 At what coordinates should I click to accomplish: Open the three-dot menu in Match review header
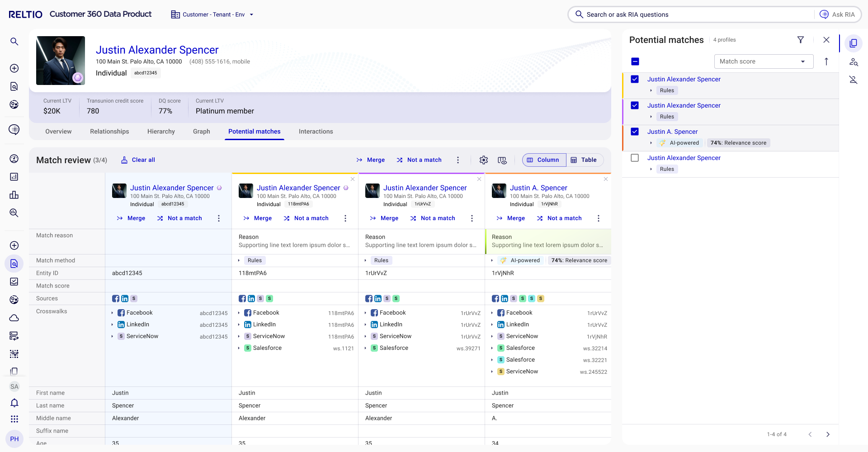coord(458,160)
